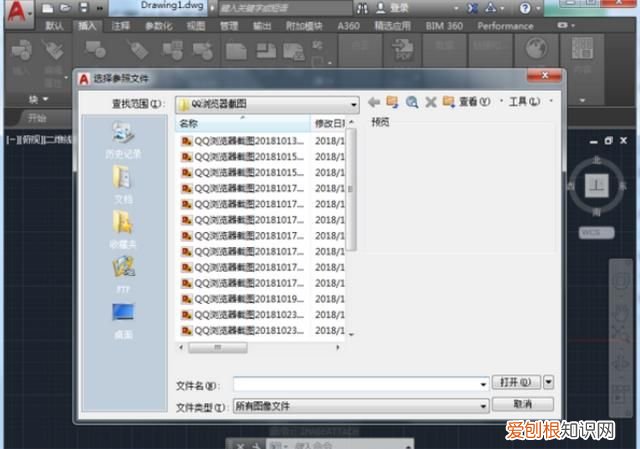
Task: Open Help with the question mark icon
Action: point(525,8)
